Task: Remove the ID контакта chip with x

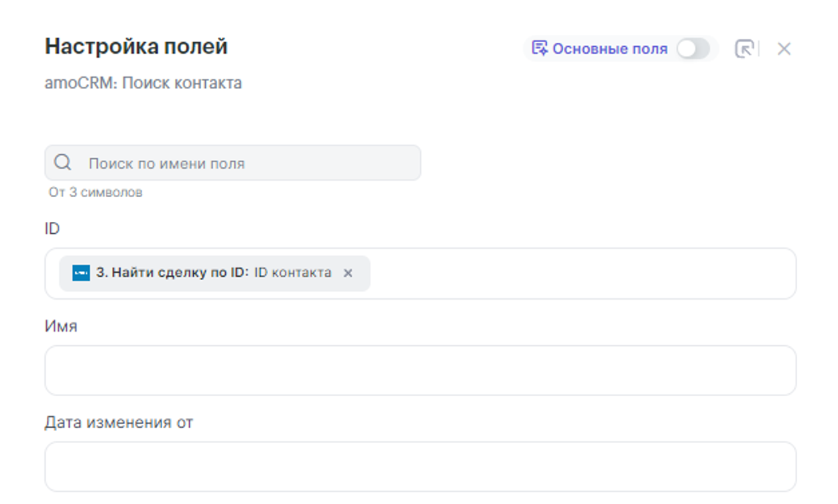Action: [x=348, y=273]
